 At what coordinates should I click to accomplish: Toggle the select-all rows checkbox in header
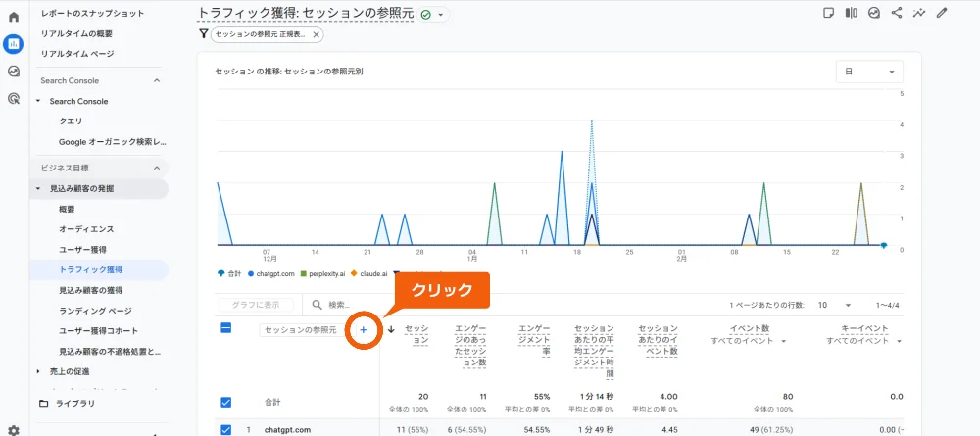click(x=226, y=329)
